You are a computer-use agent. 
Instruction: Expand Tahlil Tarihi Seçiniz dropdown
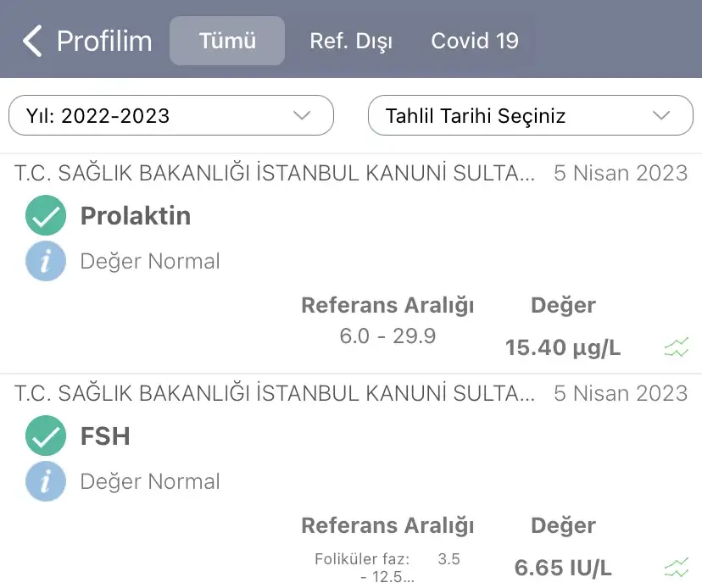(530, 116)
